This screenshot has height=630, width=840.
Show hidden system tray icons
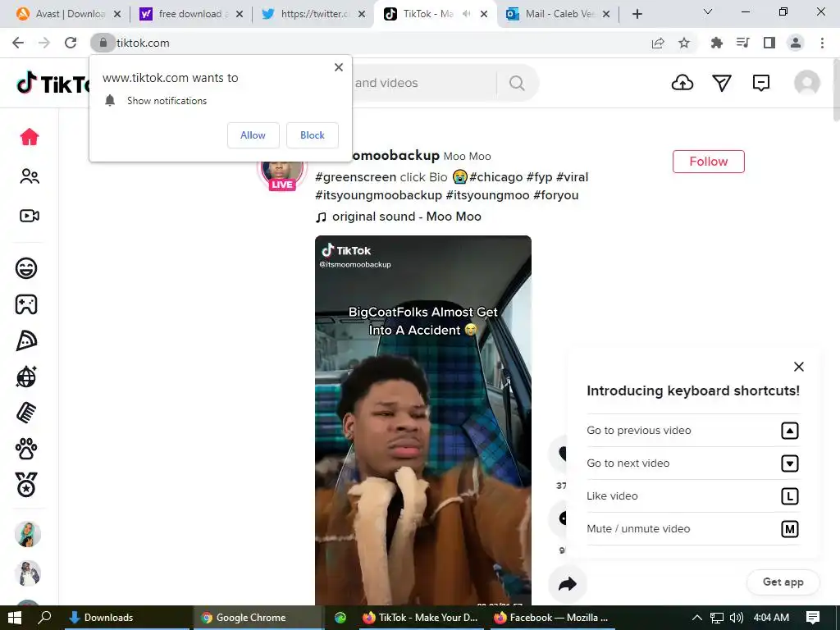pos(697,618)
